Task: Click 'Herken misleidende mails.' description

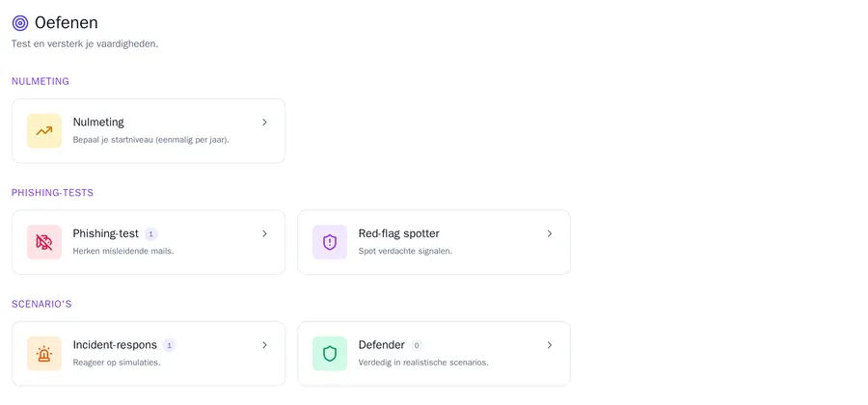Action: [123, 251]
